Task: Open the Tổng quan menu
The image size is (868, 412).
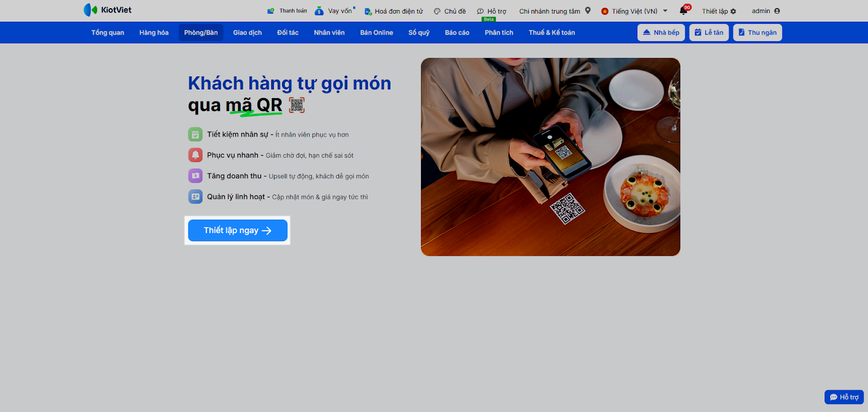Action: tap(107, 33)
